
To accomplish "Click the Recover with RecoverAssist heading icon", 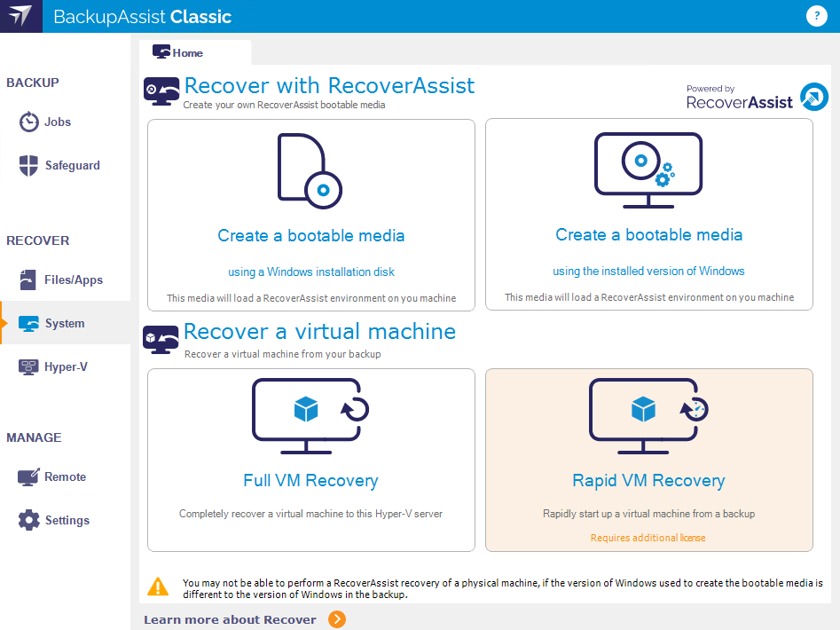I will pos(161,91).
